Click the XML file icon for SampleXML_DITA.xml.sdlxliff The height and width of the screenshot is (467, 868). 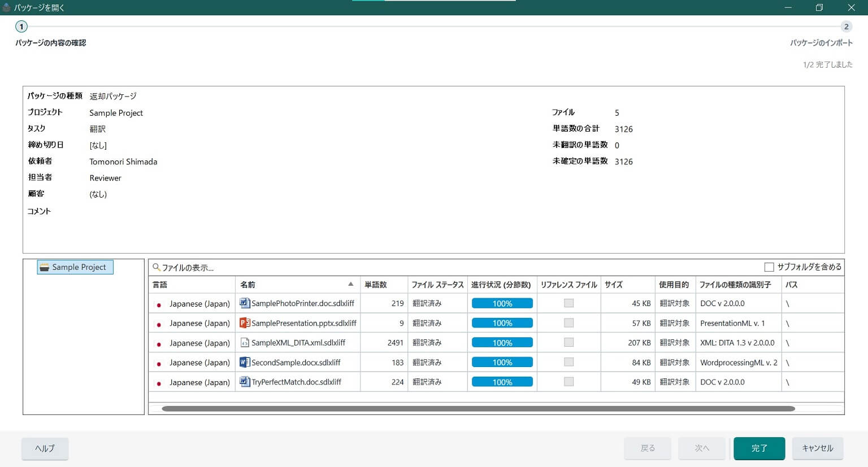[245, 343]
